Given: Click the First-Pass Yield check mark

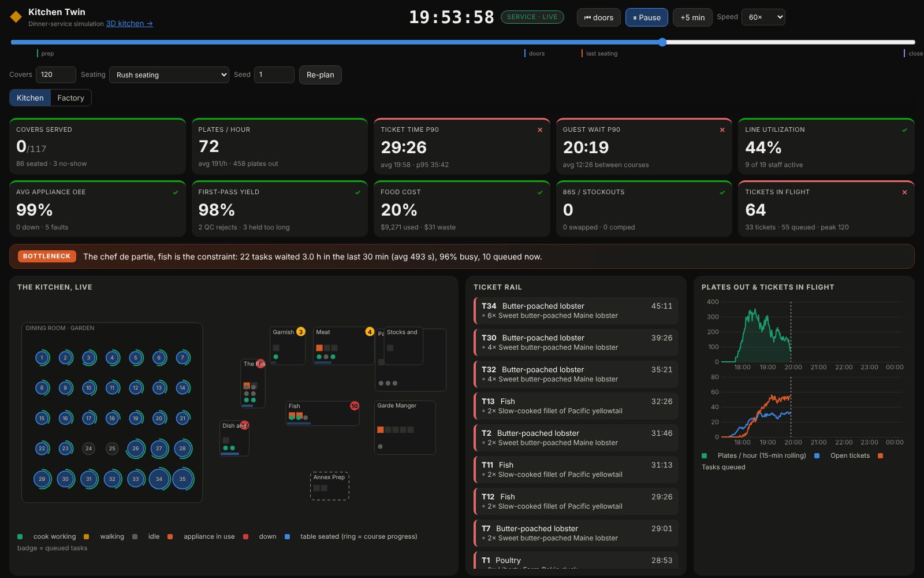Looking at the screenshot, I should (357, 192).
